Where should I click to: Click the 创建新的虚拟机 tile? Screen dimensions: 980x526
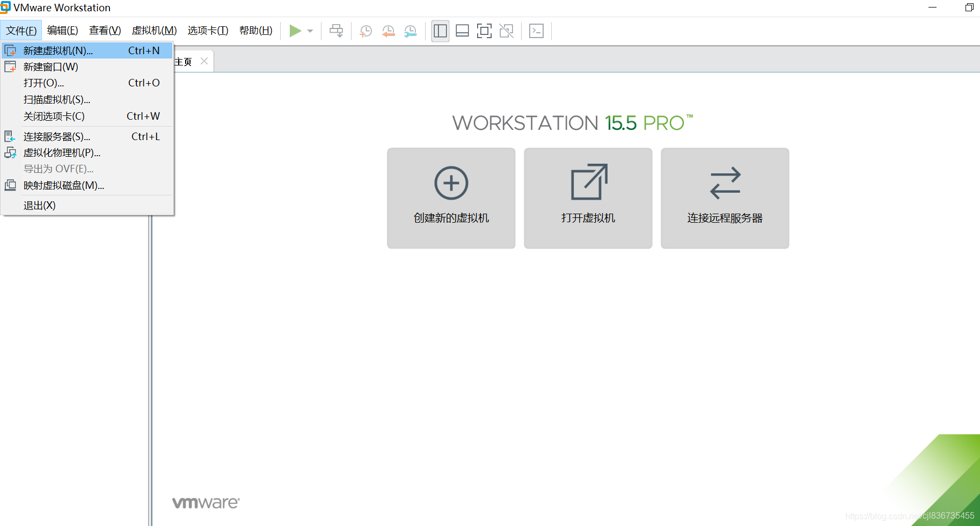tap(451, 198)
